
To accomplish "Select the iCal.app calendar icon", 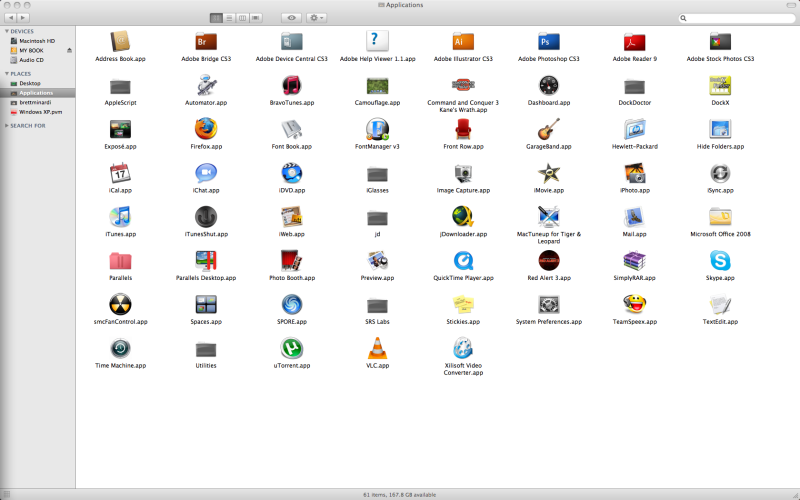I will [x=120, y=172].
